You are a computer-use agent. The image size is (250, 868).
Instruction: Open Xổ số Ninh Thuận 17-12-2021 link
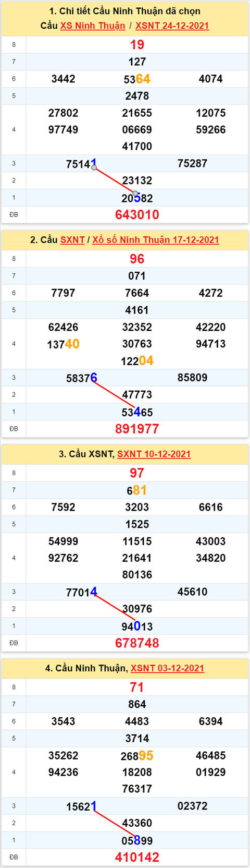156,240
